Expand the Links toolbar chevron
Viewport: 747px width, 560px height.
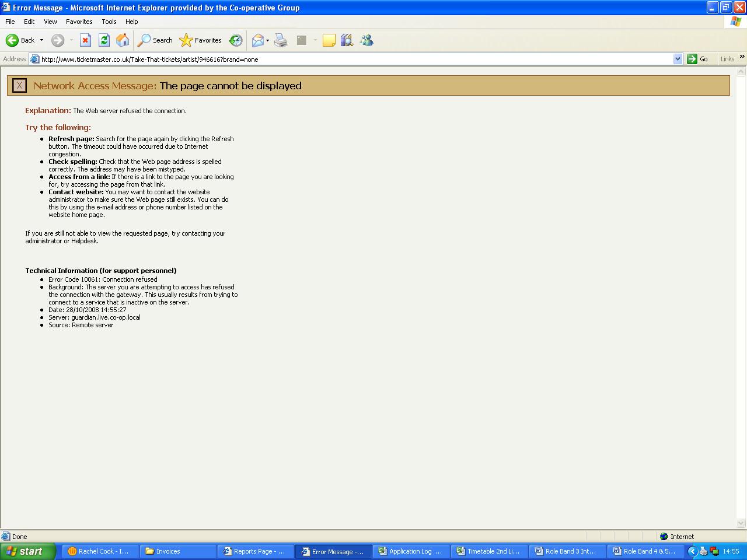tap(742, 57)
